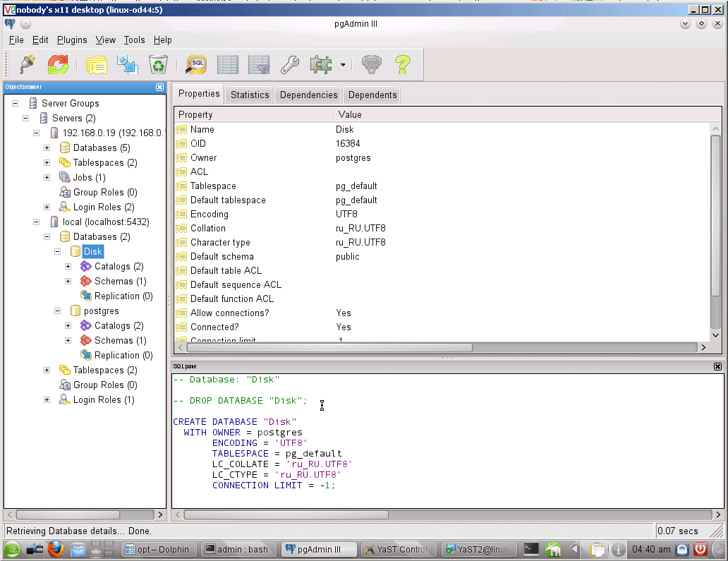The height and width of the screenshot is (561, 728).
Task: Expand the Catalogs (2) node under Disk
Action: pos(68,267)
